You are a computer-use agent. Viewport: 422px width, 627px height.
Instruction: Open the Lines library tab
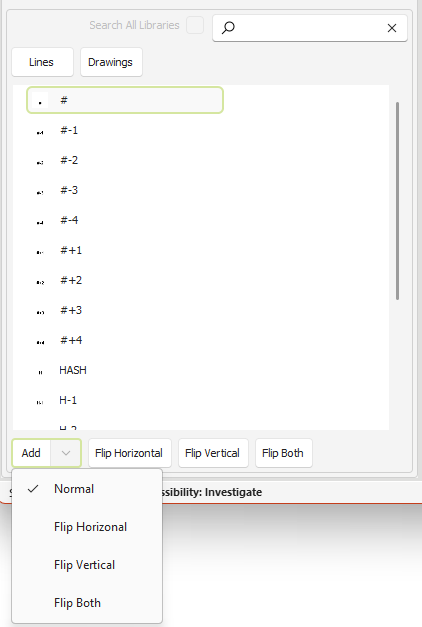pyautogui.click(x=42, y=62)
